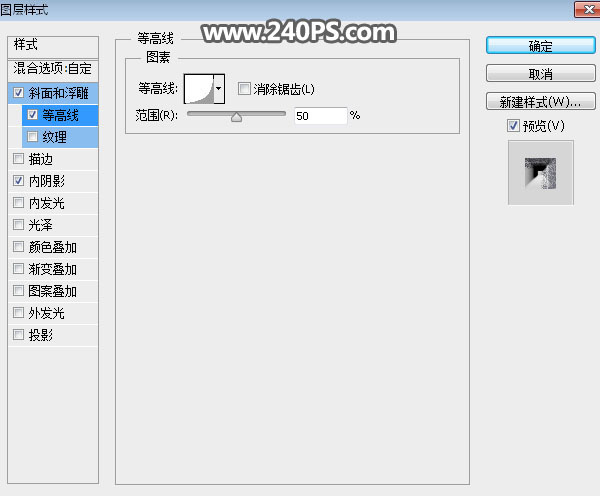Open the 颜色叠加 settings row
Viewport: 600px width, 496px height.
coord(53,247)
